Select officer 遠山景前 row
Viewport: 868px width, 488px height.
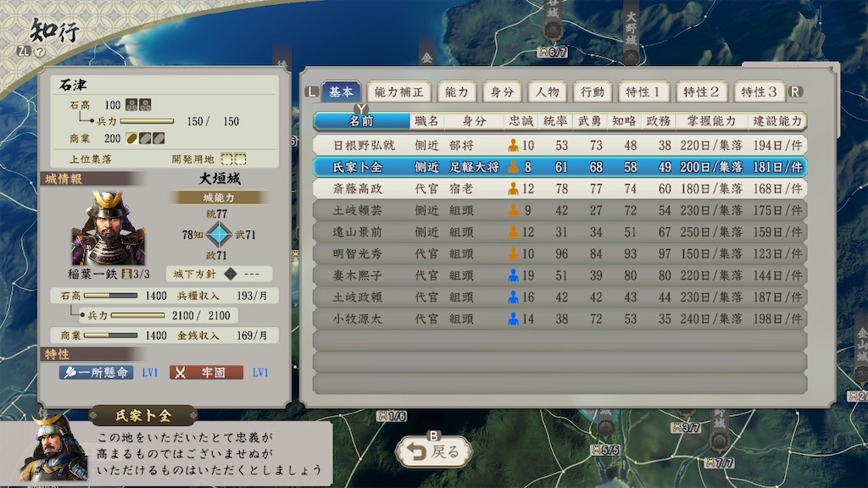tap(559, 232)
